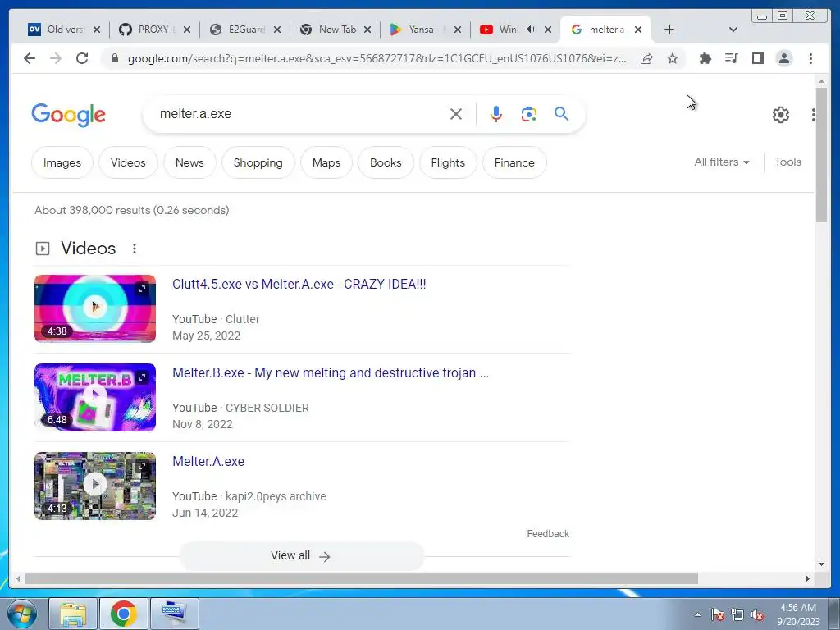Open the tab search chevron
840x630 pixels.
click(x=733, y=30)
